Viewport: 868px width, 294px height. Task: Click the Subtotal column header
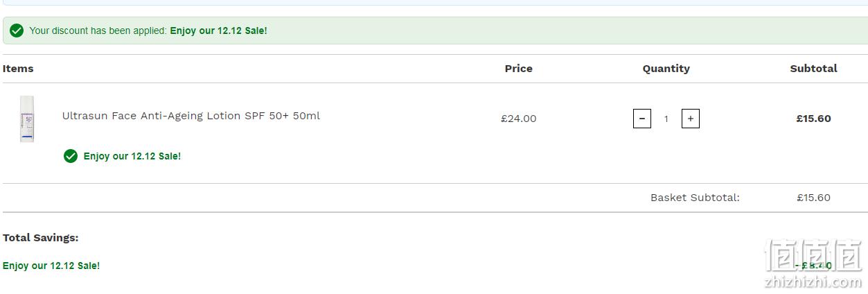[x=813, y=69]
